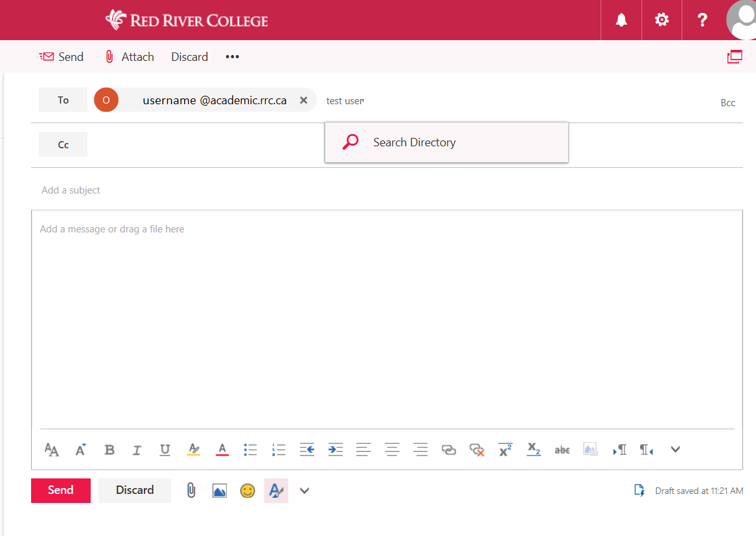Toggle underline formatting
The image size is (756, 536).
[165, 449]
